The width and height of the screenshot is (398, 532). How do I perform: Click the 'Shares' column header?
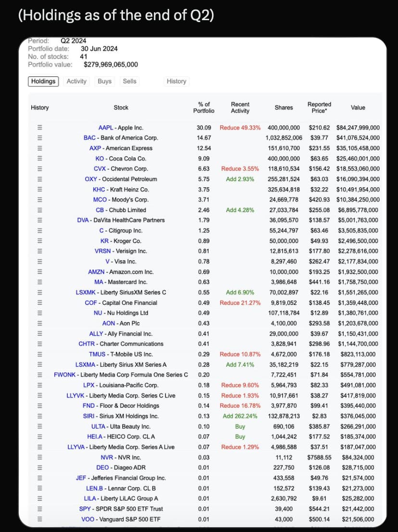284,108
